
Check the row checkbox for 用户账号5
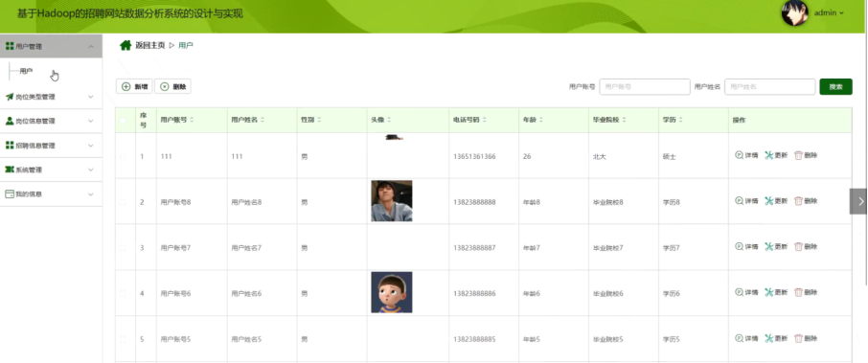[x=123, y=339]
